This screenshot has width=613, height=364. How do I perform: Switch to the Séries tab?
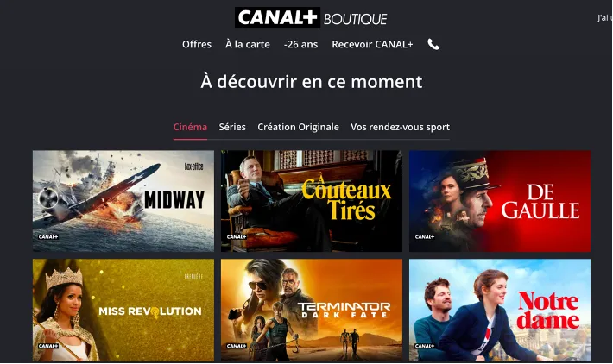coord(232,127)
